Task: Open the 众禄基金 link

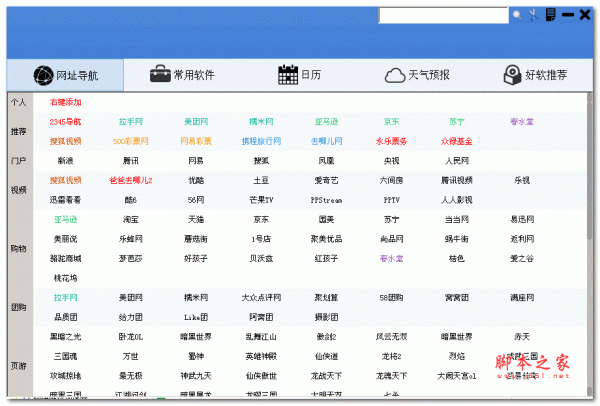Action: click(457, 141)
